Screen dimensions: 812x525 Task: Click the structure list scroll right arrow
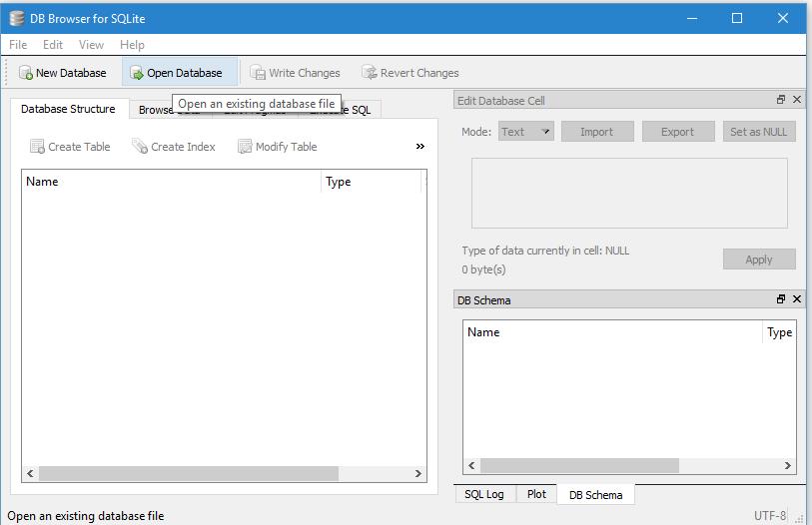pos(417,473)
